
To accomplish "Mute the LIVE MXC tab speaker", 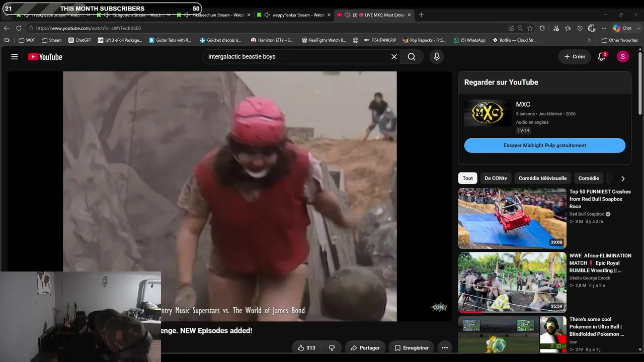I will coord(347,15).
